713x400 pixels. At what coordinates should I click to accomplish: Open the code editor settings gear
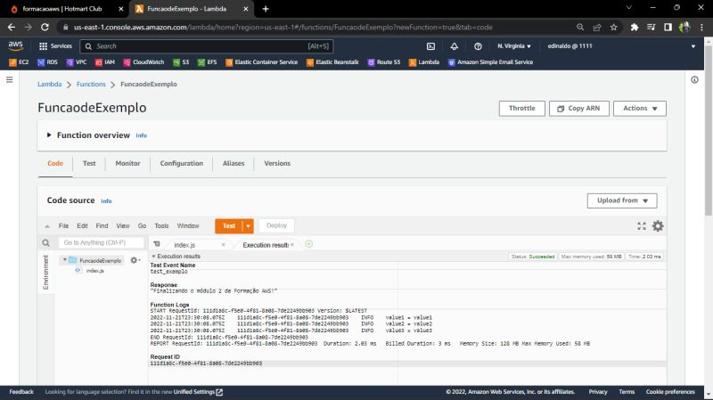click(658, 226)
